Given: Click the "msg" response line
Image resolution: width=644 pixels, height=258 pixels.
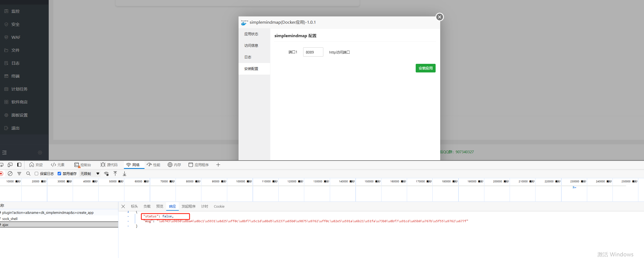Looking at the screenshot, I should (306, 221).
